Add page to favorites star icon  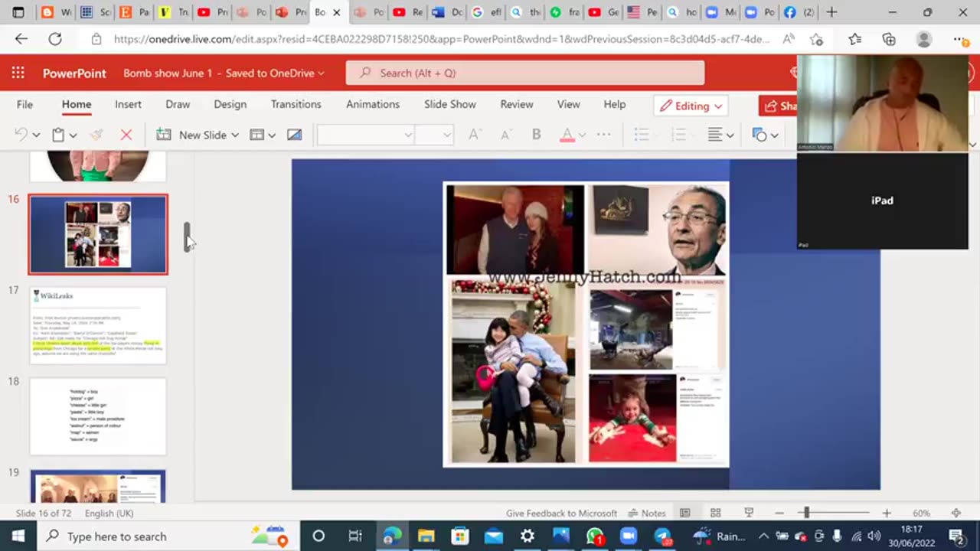(817, 39)
